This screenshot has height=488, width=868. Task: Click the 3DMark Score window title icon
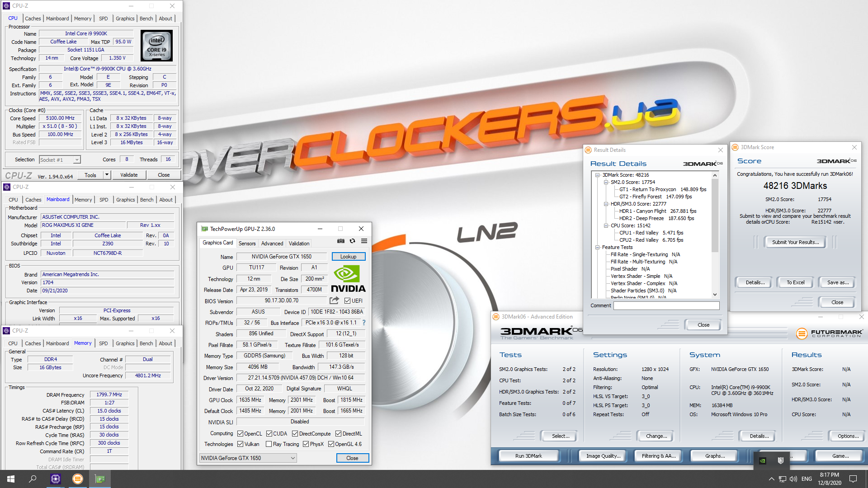(735, 147)
